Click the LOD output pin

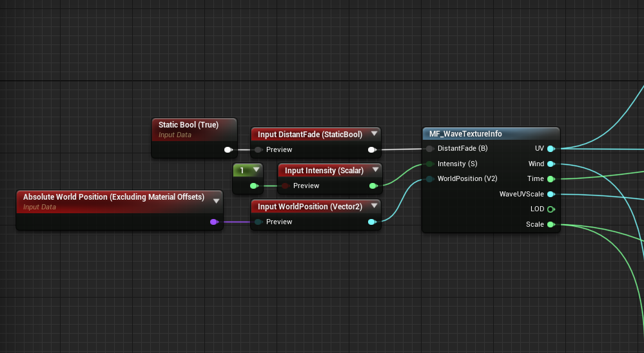pyautogui.click(x=551, y=209)
